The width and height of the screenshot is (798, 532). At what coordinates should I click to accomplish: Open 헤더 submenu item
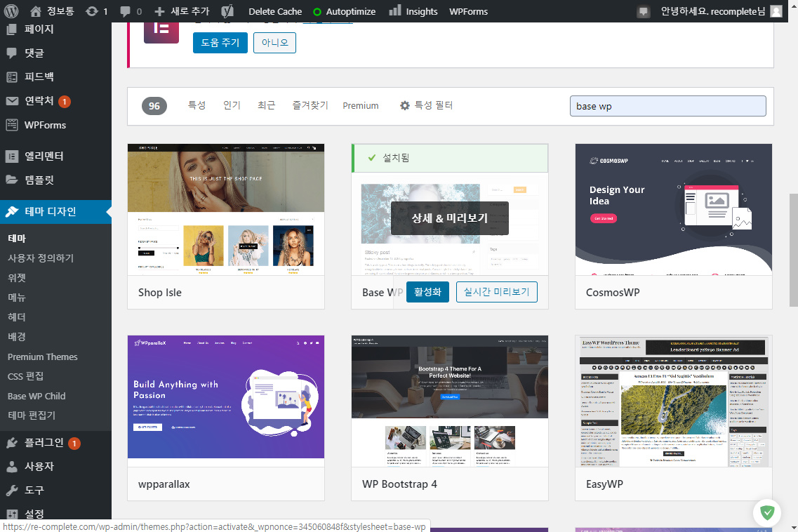17,317
